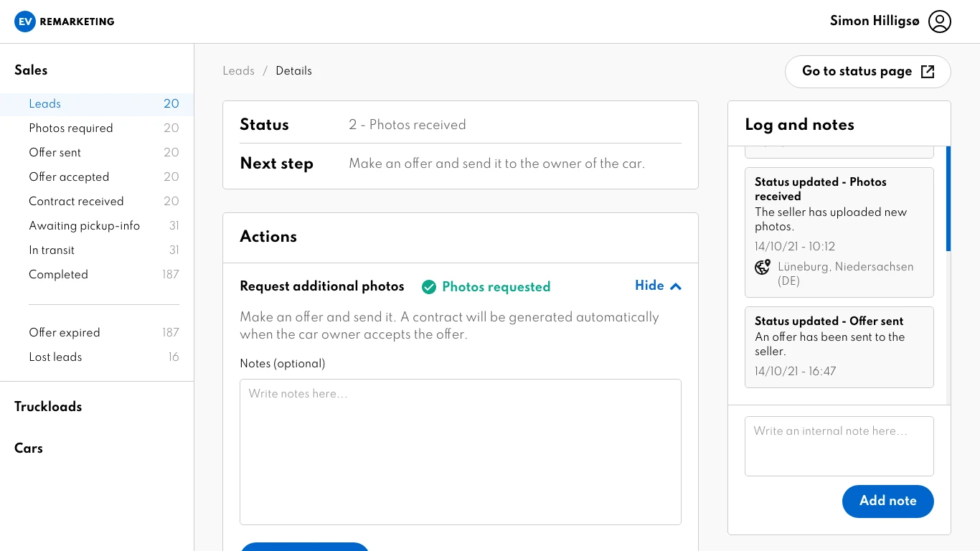The image size is (980, 551).
Task: Focus the internal note text field
Action: click(839, 446)
